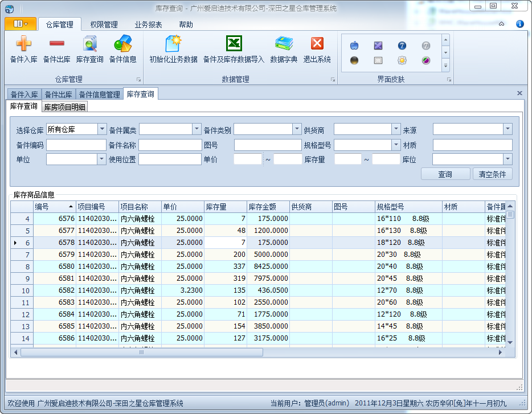Click the 材质 input field

pos(472,145)
